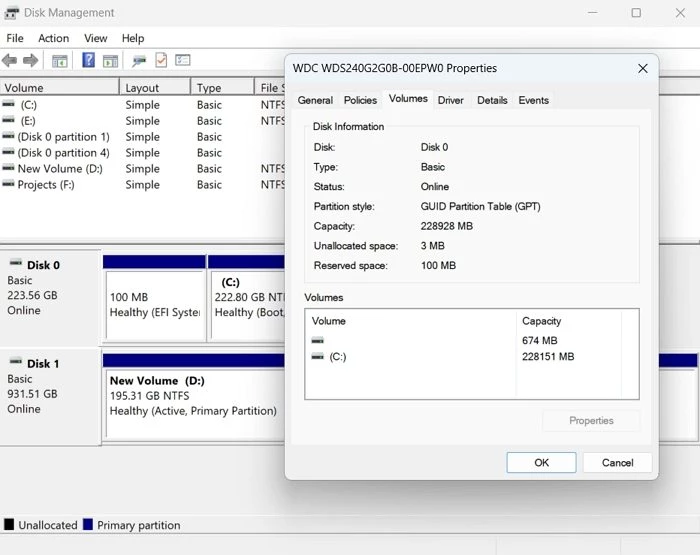Switch to the Driver tab
Screen dimensions: 700x555
point(450,100)
